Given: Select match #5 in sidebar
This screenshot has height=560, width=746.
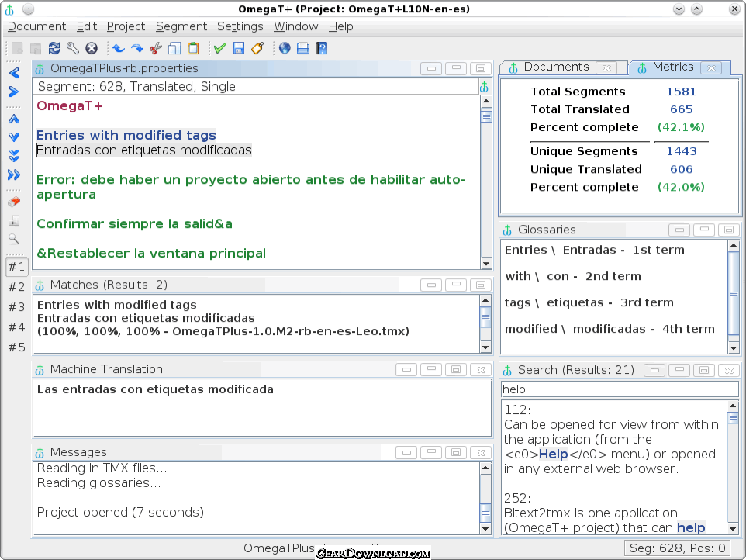Looking at the screenshot, I should pyautogui.click(x=16, y=347).
